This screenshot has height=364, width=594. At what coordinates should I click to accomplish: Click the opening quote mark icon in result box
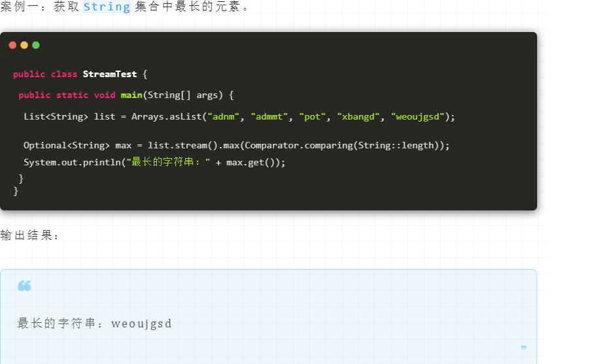(24, 286)
